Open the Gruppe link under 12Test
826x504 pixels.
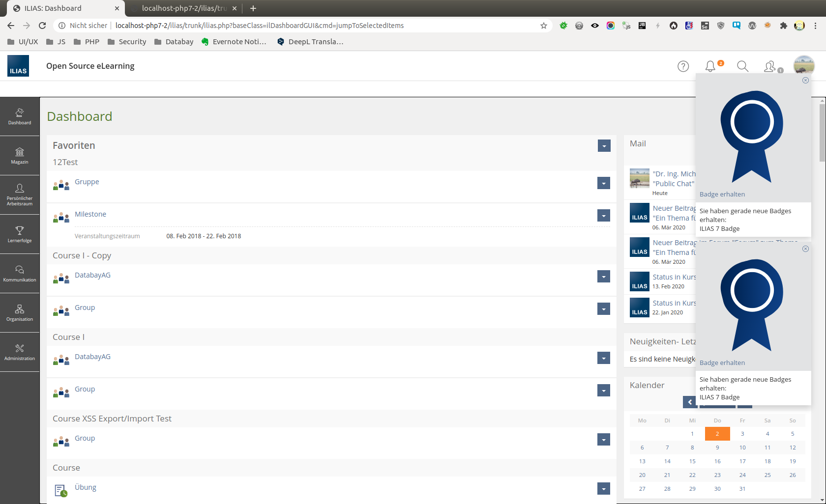point(87,182)
